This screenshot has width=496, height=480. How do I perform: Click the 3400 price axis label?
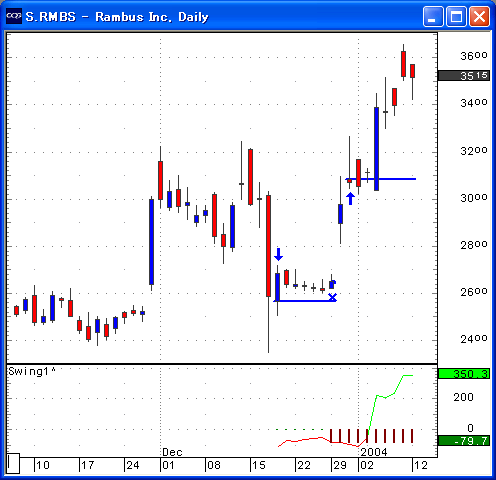pos(474,103)
